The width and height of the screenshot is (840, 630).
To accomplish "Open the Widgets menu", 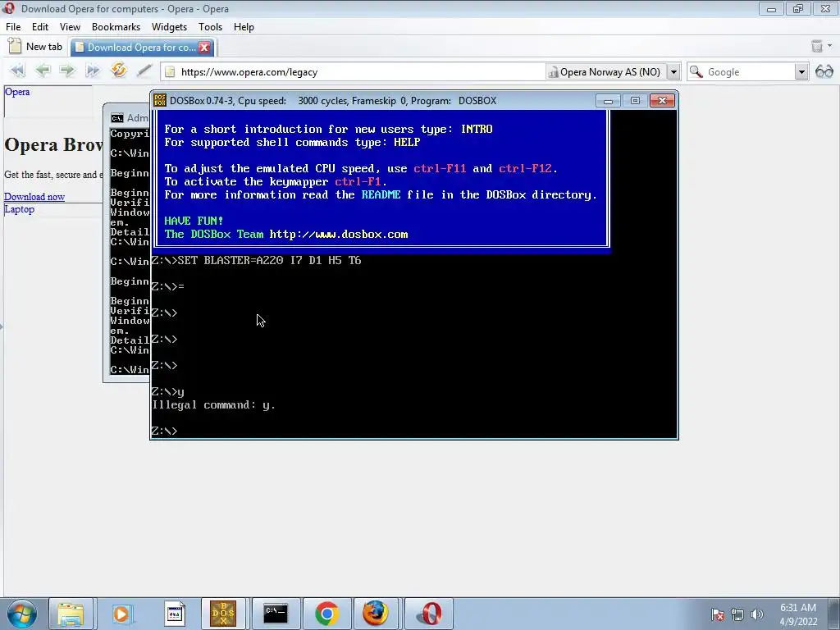I will point(169,27).
